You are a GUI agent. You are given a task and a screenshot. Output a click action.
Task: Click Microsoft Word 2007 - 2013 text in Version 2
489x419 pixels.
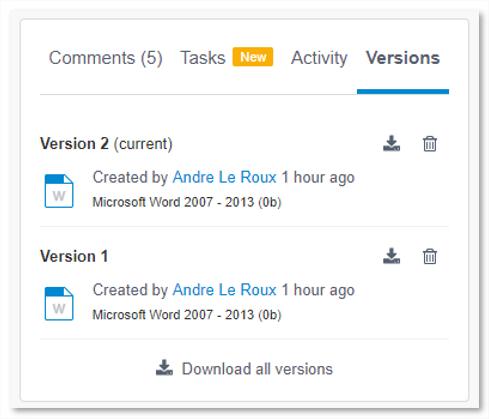[173, 202]
